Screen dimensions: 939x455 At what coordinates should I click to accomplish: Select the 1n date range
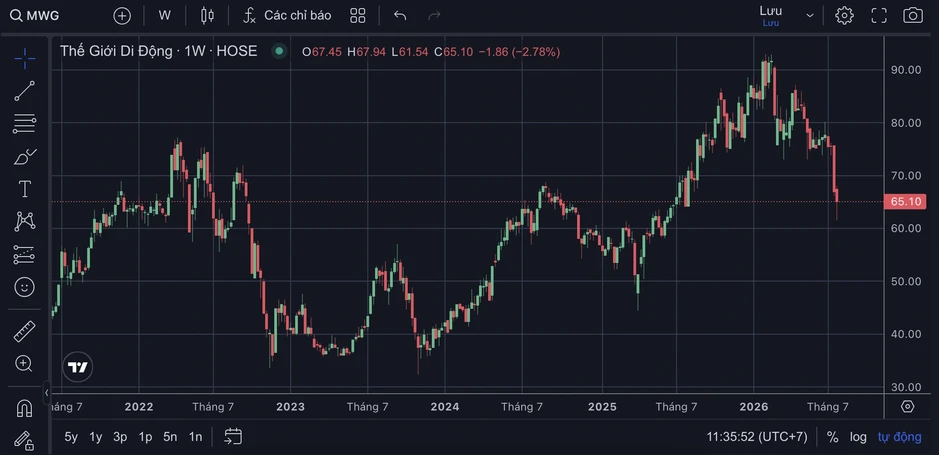195,437
